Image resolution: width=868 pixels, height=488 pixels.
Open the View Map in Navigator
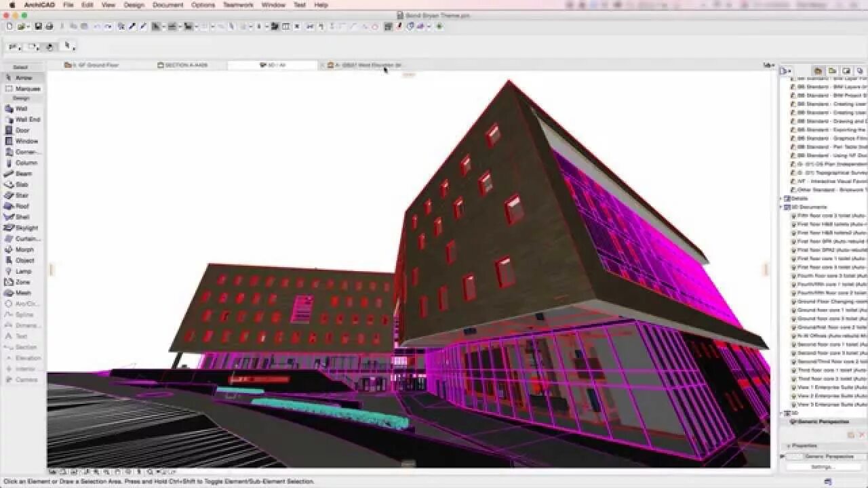[x=832, y=70]
